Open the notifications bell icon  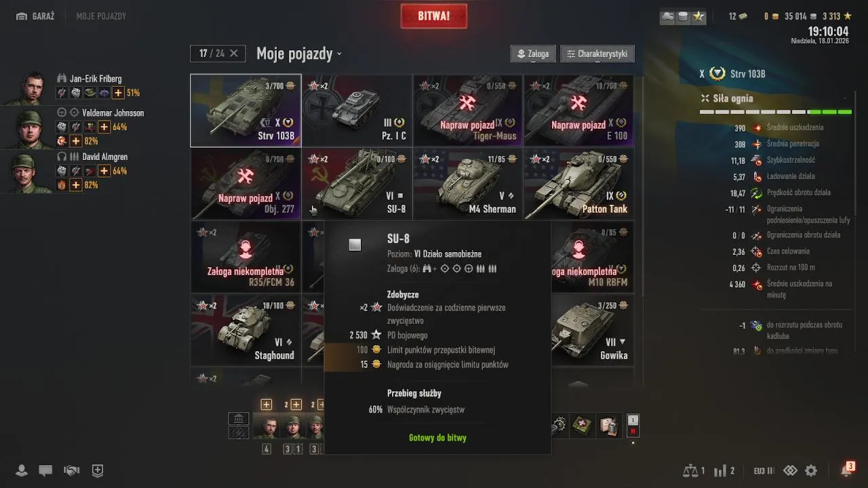click(x=846, y=470)
